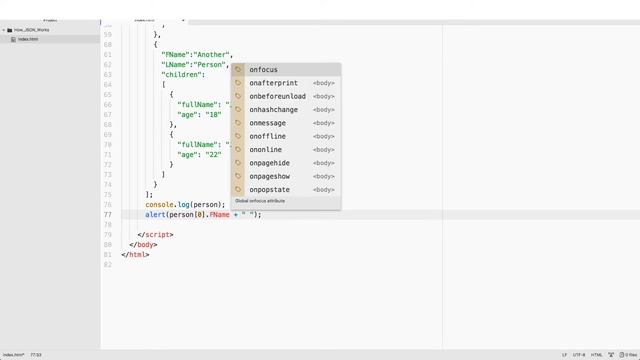
Task: Select How_JSON_Works folder name
Action: click(x=31, y=30)
